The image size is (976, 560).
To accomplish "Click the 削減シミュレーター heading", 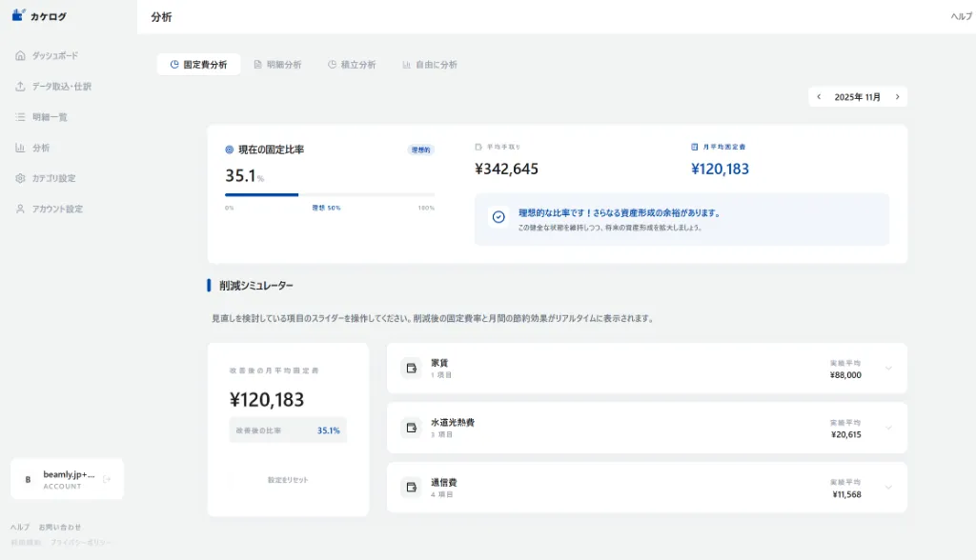I will (x=255, y=286).
